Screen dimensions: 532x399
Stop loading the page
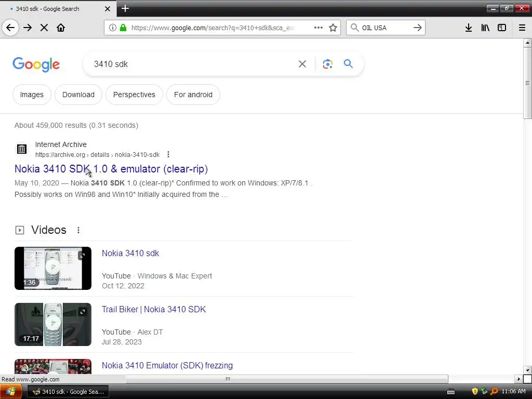(44, 28)
